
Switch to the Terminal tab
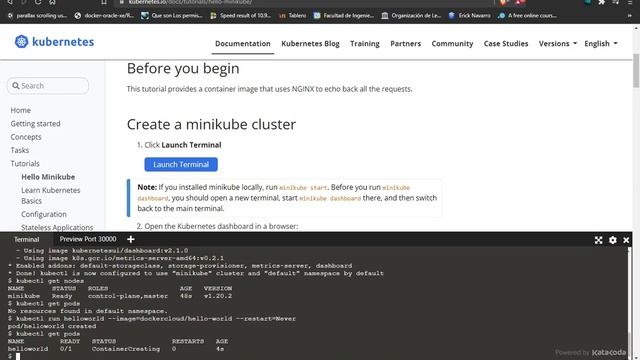27,239
